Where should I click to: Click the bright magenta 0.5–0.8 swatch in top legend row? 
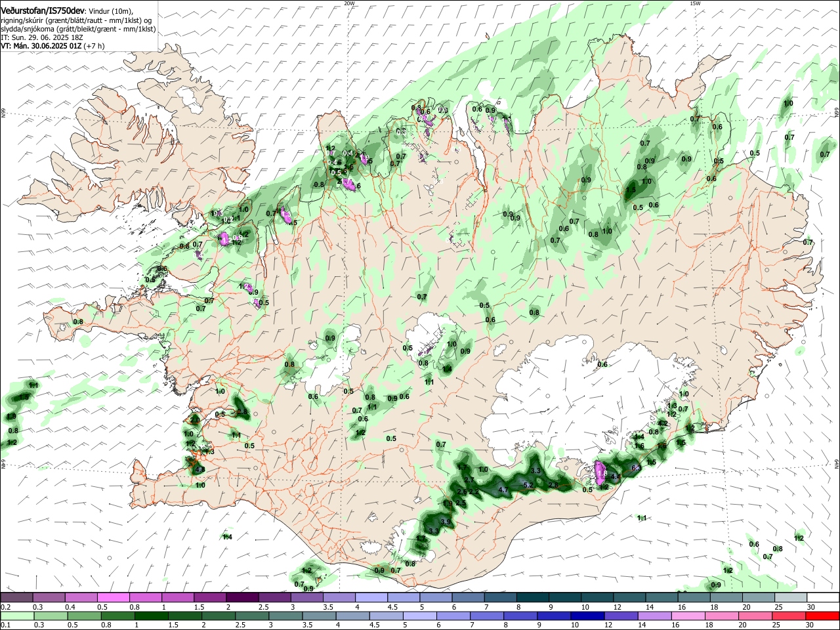pyautogui.click(x=114, y=598)
